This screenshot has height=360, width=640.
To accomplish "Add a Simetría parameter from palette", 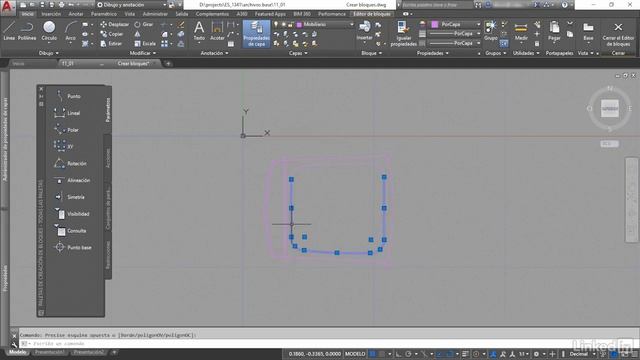I will tap(70, 197).
